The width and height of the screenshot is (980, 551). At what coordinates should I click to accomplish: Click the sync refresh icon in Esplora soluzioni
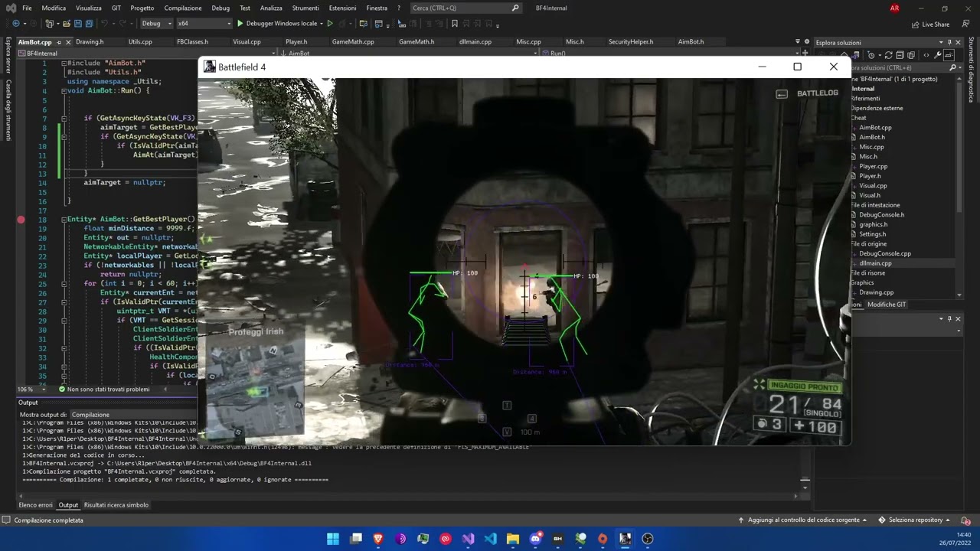point(888,55)
